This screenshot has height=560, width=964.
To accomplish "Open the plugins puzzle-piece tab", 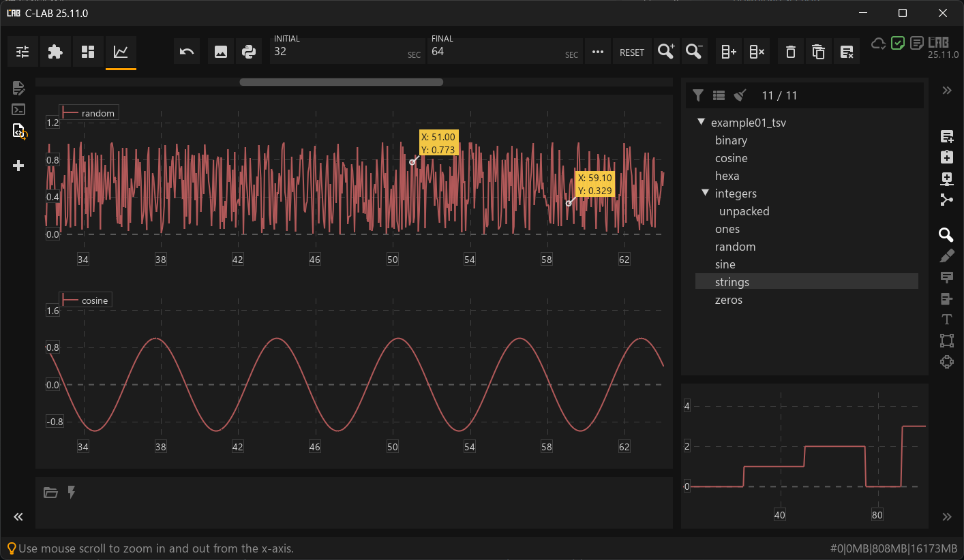I will coord(55,52).
